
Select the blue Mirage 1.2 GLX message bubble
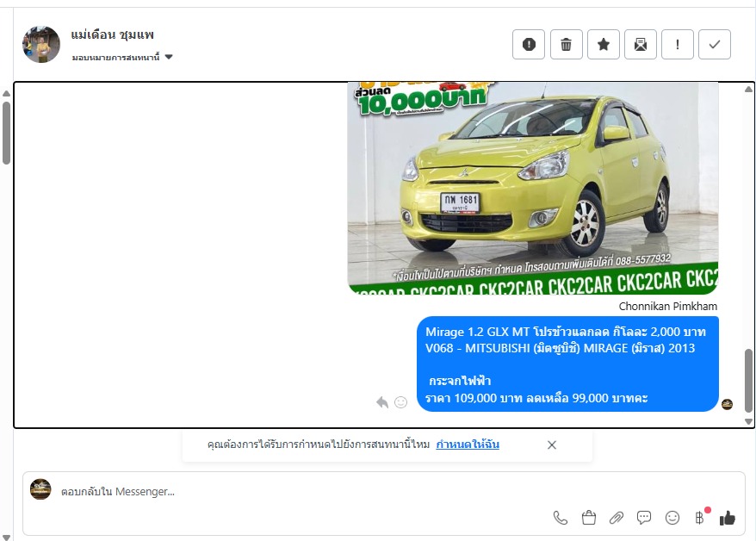(567, 364)
